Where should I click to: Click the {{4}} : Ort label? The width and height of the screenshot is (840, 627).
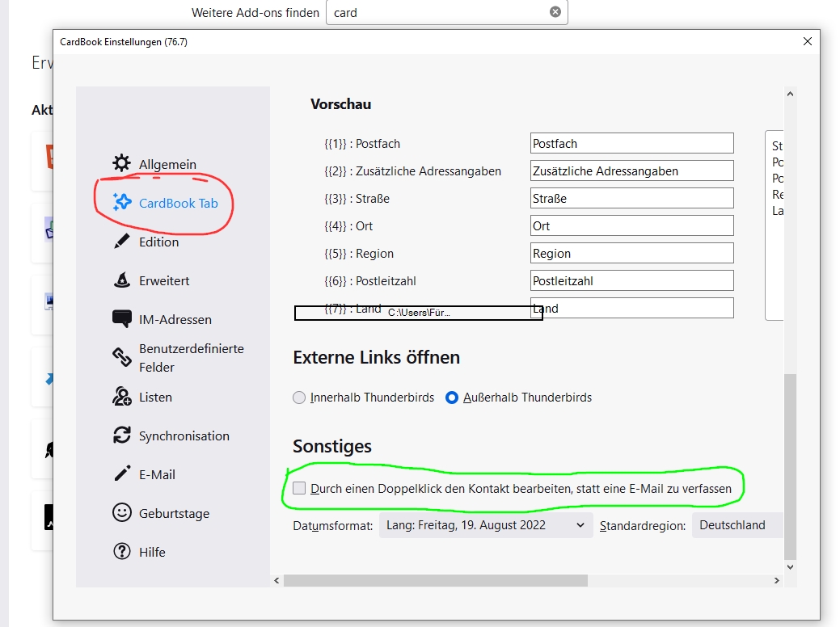pyautogui.click(x=348, y=226)
